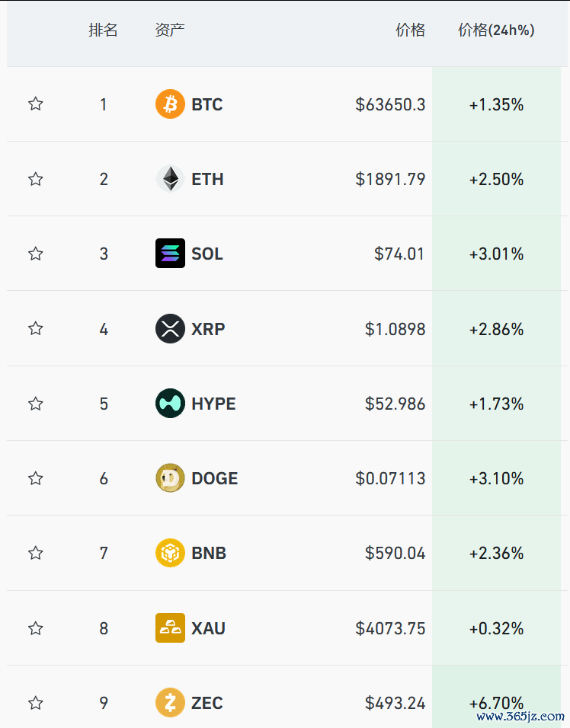Viewport: 570px width, 728px height.
Task: Click the 排名 column header
Action: click(x=103, y=30)
